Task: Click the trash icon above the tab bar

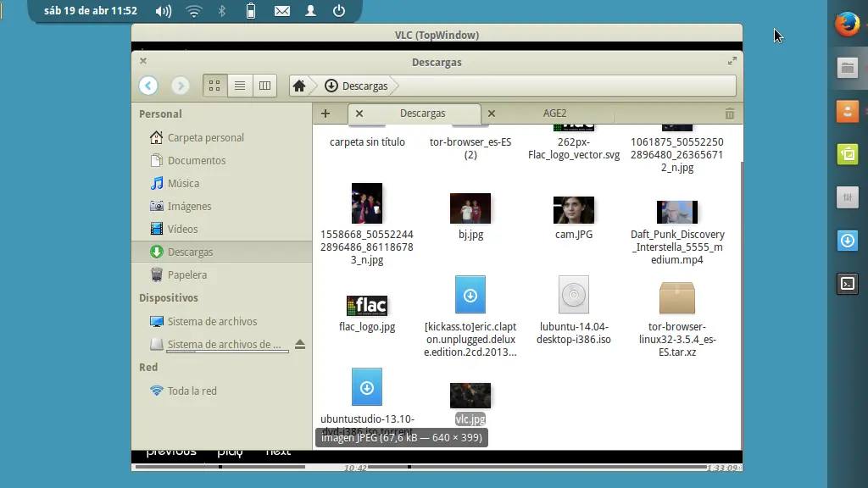Action: 727,113
